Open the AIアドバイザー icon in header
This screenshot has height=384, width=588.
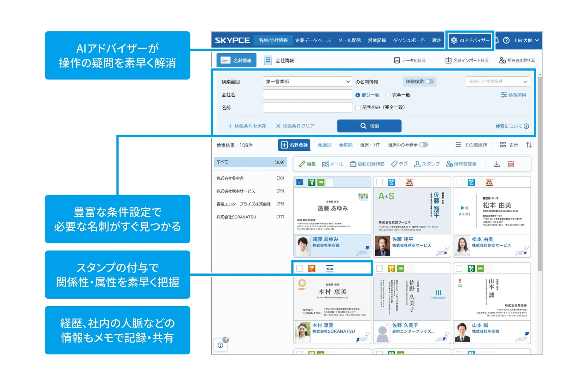coord(454,40)
